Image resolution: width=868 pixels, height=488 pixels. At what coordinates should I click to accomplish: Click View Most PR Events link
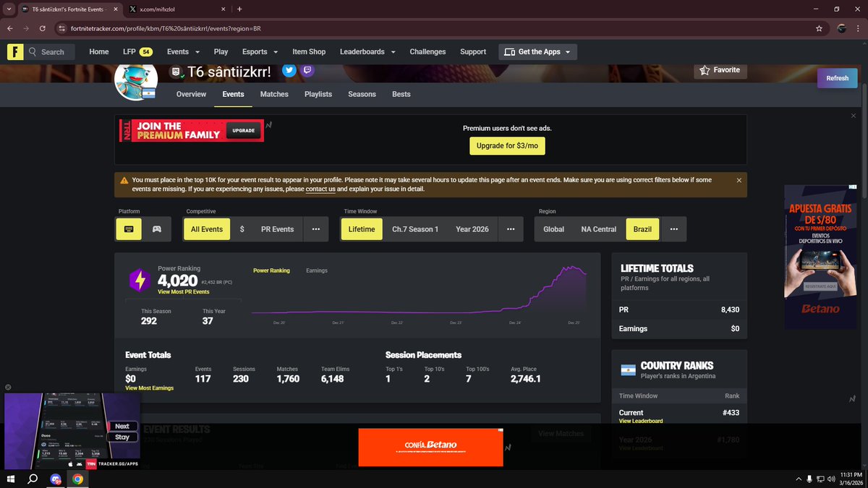tap(184, 292)
